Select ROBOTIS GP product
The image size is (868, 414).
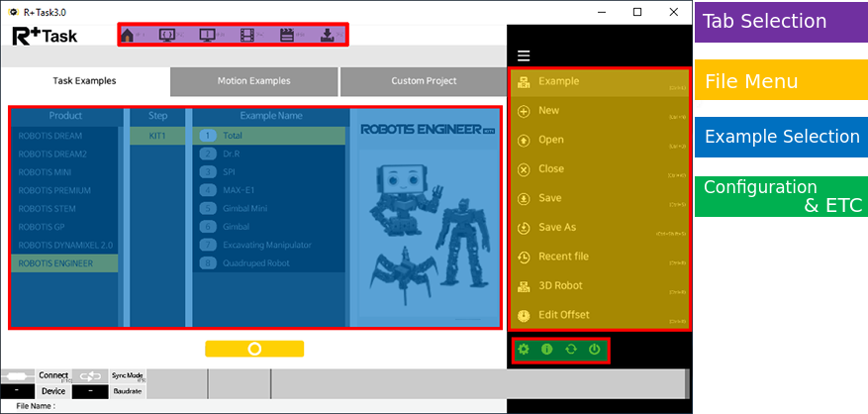64,227
